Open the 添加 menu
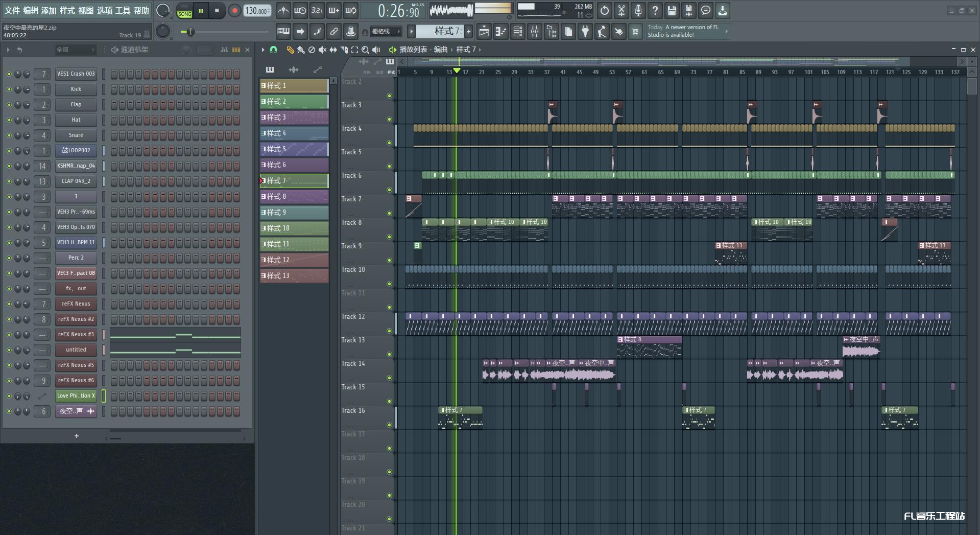Viewport: 980px width, 535px height. tap(49, 11)
